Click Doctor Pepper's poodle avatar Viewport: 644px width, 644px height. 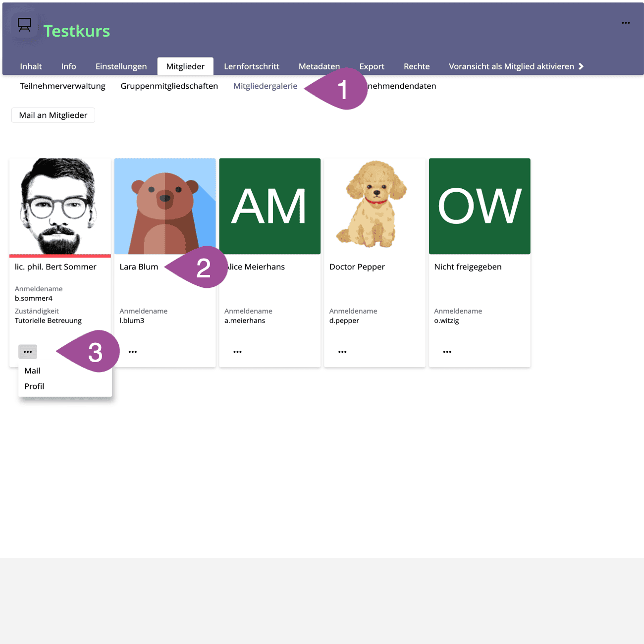375,206
